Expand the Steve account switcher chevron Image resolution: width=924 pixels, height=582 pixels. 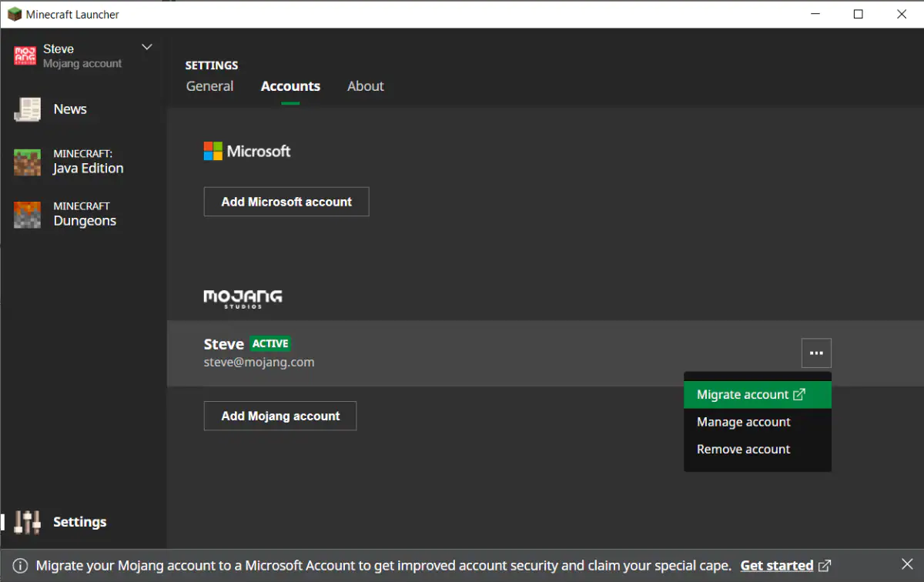coord(147,48)
